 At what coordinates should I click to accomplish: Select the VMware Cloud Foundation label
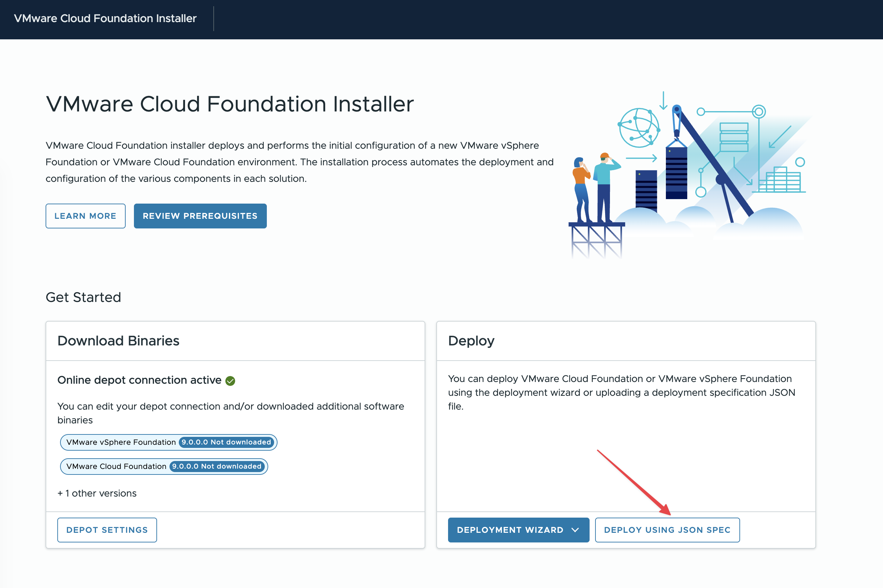pos(116,466)
